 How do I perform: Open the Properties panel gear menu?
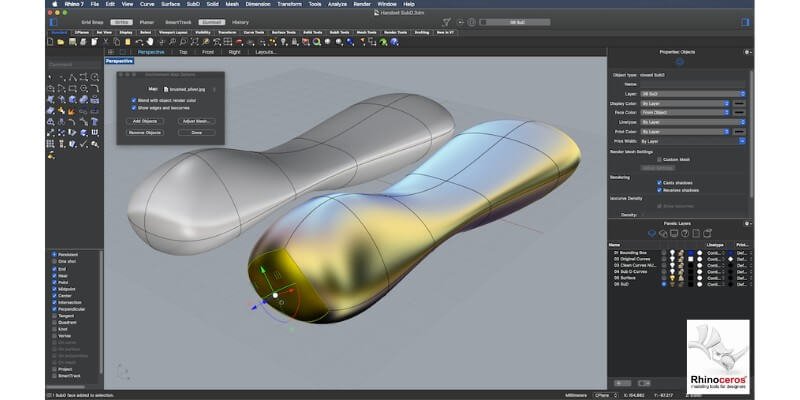[x=747, y=52]
